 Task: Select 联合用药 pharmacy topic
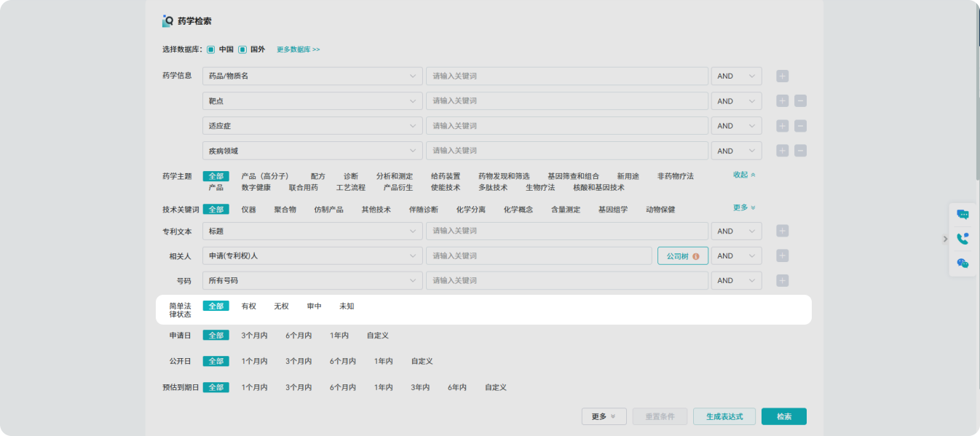pos(304,187)
